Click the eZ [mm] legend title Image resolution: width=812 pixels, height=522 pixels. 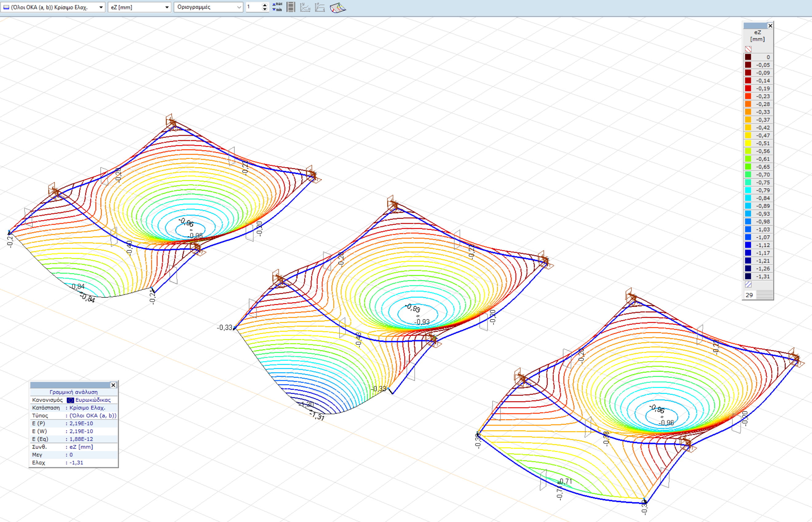(757, 36)
